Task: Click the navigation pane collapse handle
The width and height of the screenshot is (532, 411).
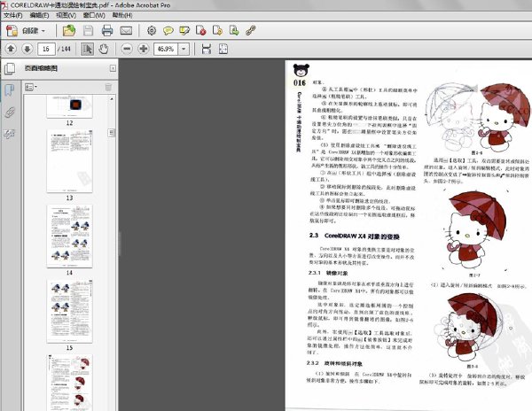Action: [120, 244]
